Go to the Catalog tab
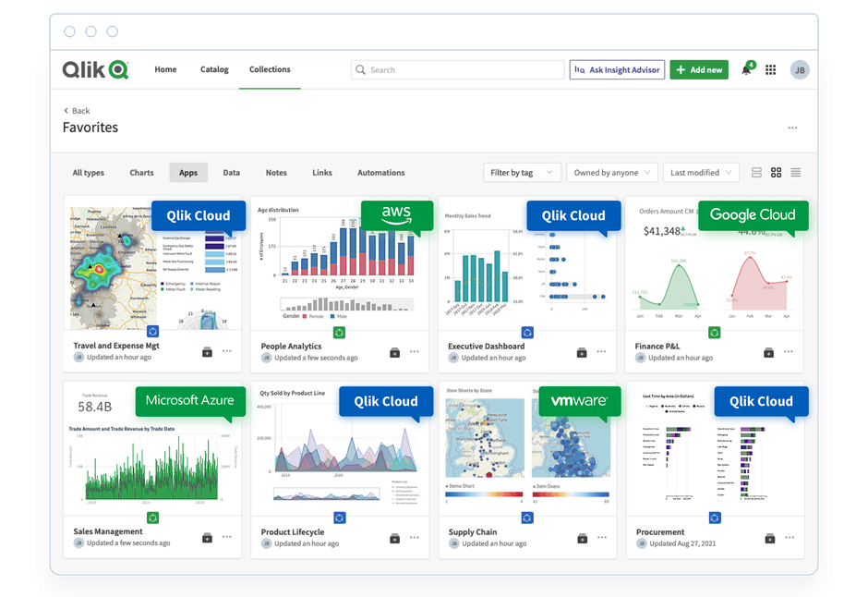The image size is (868, 597). [214, 70]
